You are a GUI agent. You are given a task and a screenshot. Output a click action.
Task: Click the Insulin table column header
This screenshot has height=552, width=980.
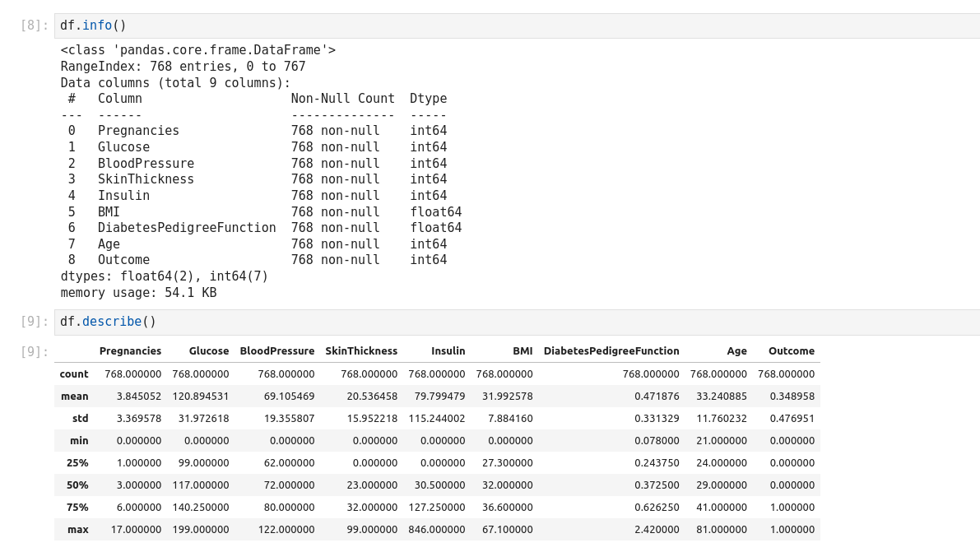pyautogui.click(x=448, y=351)
